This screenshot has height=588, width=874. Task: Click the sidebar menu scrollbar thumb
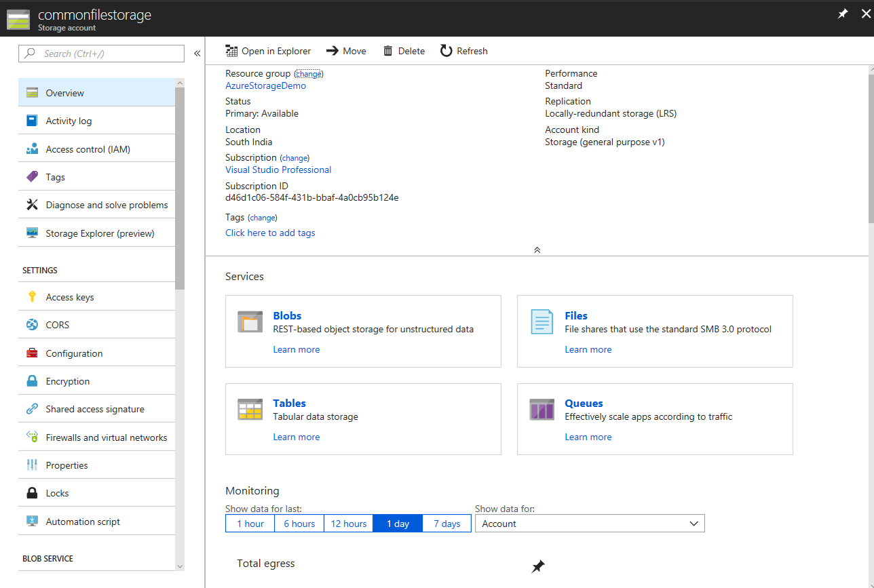180,188
